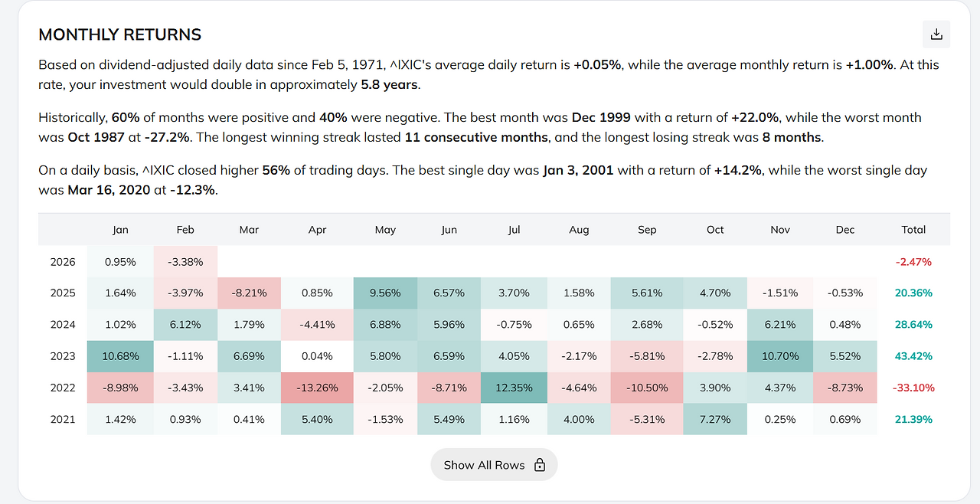Click the -2.47% total for 2026
980x504 pixels.
913,262
